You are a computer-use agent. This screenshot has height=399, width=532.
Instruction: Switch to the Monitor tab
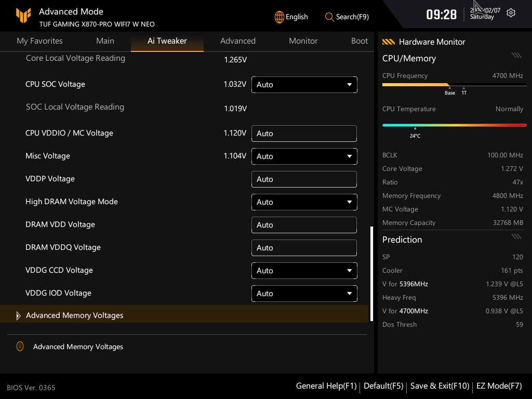click(303, 41)
